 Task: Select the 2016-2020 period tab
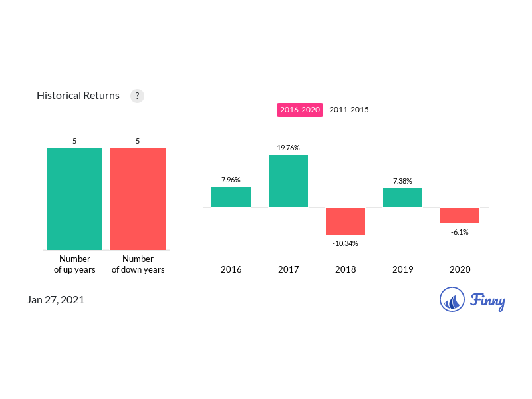[300, 110]
